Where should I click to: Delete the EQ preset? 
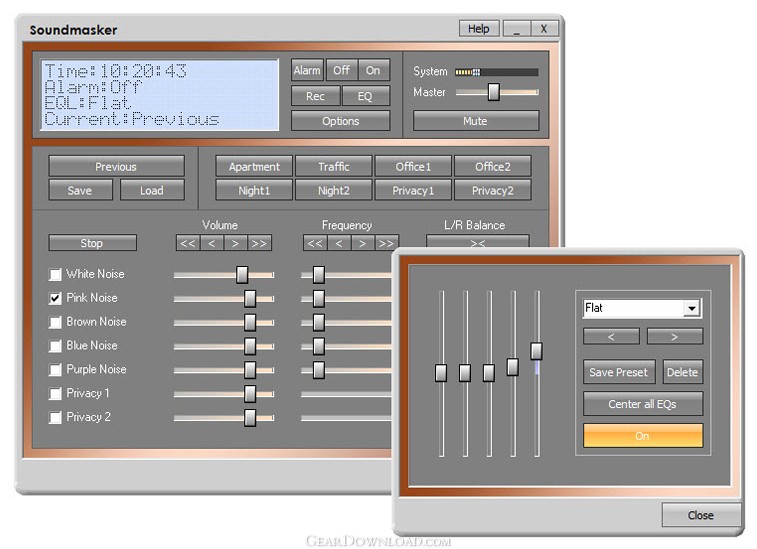682,372
